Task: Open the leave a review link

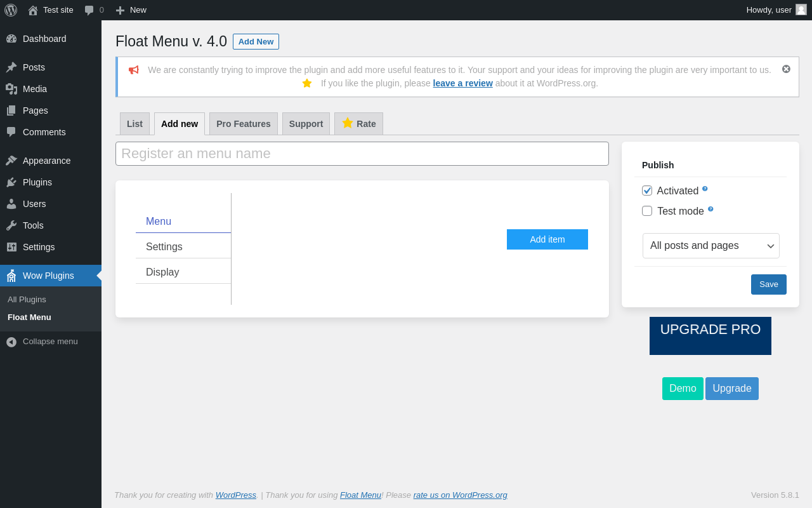Action: (462, 83)
